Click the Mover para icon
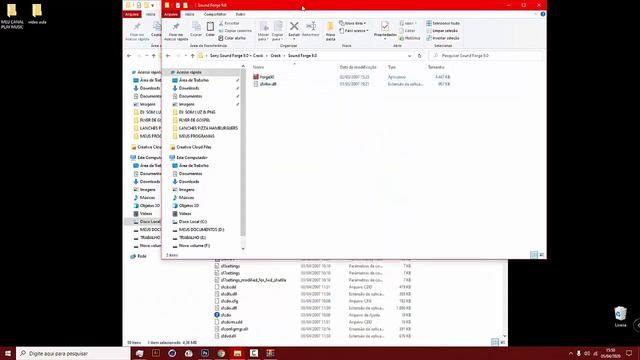640x360 pixels. point(263,31)
